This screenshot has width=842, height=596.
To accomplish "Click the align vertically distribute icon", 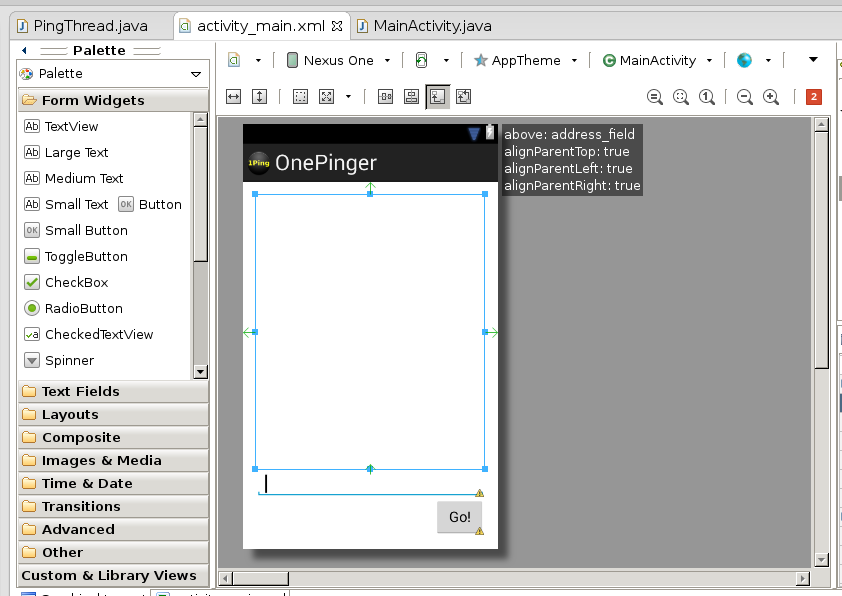I will point(411,97).
